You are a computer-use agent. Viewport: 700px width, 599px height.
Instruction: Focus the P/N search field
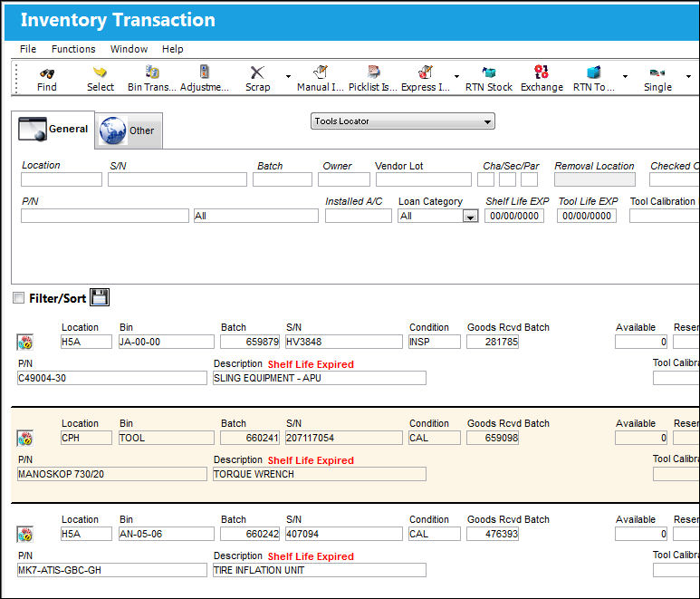point(105,216)
